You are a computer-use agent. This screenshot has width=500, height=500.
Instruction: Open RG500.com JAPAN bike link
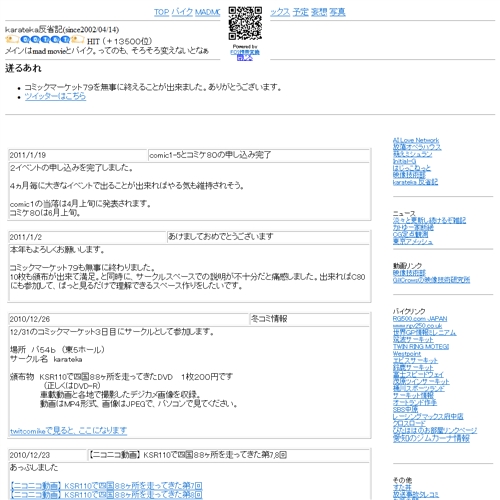coord(420,319)
